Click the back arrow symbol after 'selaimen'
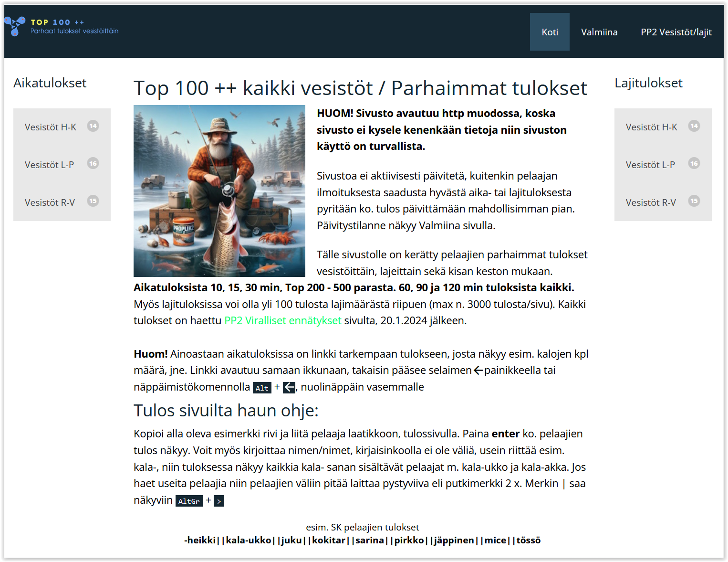 [x=478, y=371]
